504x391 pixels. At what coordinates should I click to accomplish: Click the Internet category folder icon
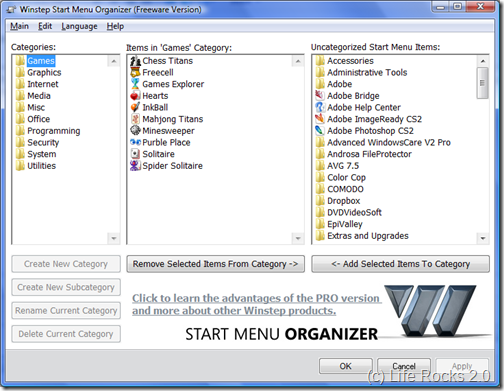pyautogui.click(x=20, y=84)
